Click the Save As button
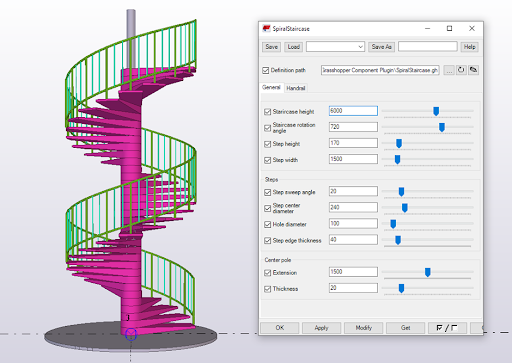 381,47
